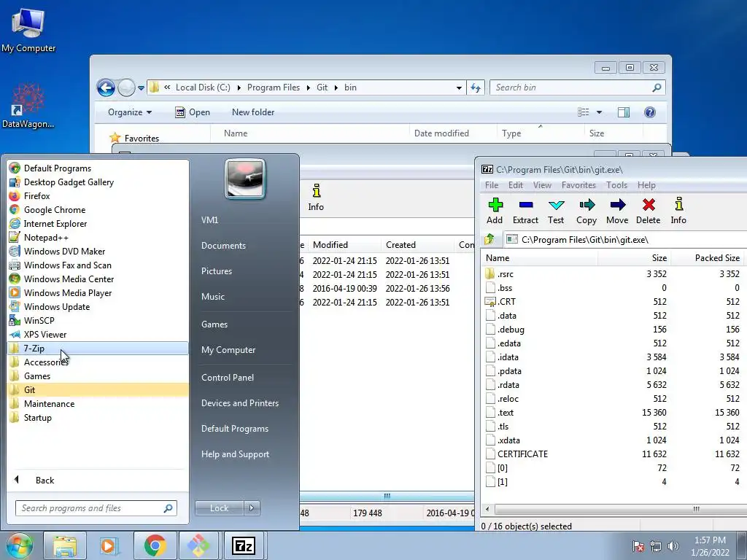Sort 7-Zip list by Packed Size column

pos(707,258)
